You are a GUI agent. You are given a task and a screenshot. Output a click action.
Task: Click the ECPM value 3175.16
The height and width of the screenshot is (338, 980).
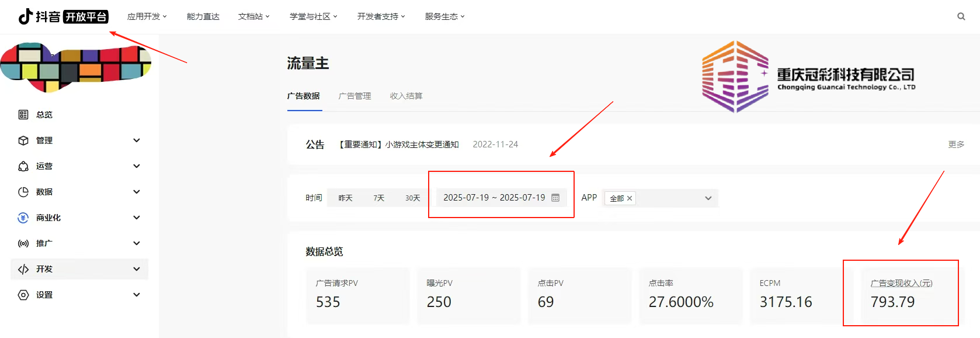pyautogui.click(x=786, y=302)
